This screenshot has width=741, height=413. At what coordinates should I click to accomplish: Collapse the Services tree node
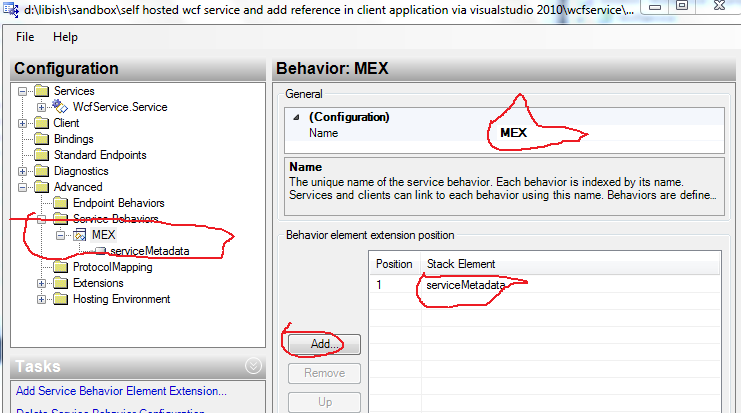[x=22, y=91]
